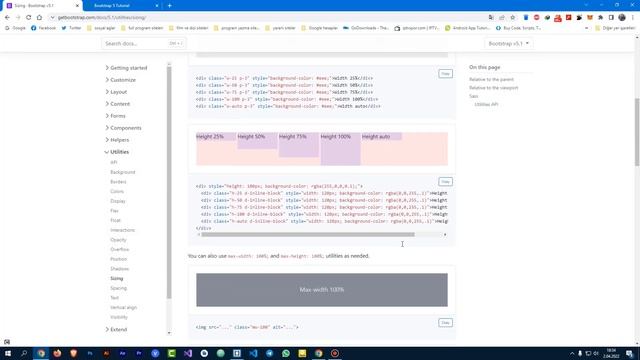Expand the Components sidebar section
This screenshot has height=360, width=640.
pos(123,128)
